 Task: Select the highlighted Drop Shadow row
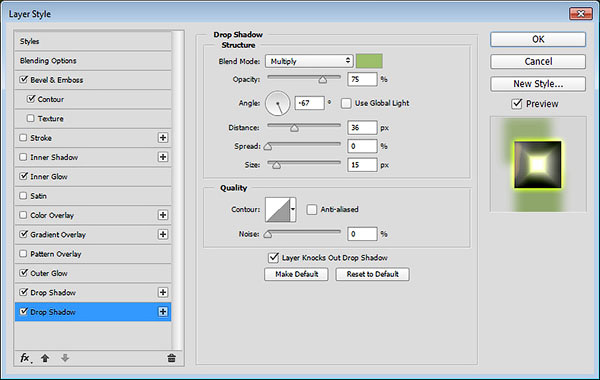[x=93, y=312]
